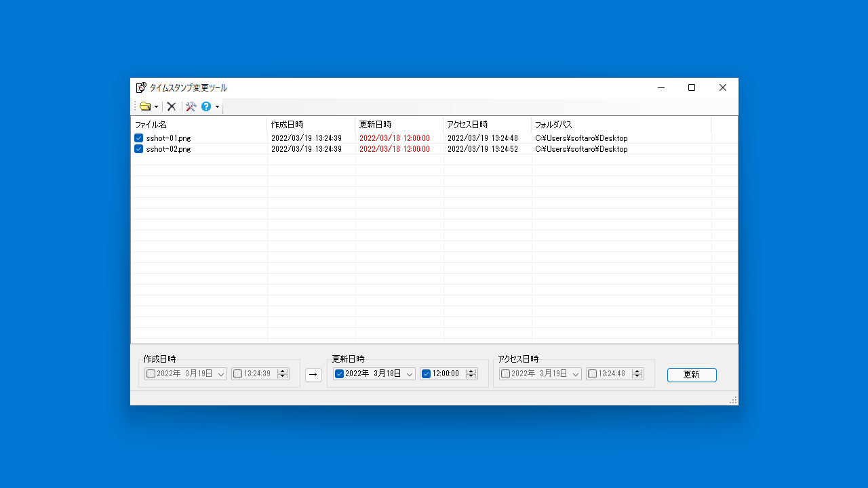This screenshot has height=488, width=868.
Task: Enable the アクセス日時 date checkbox
Action: tap(505, 373)
